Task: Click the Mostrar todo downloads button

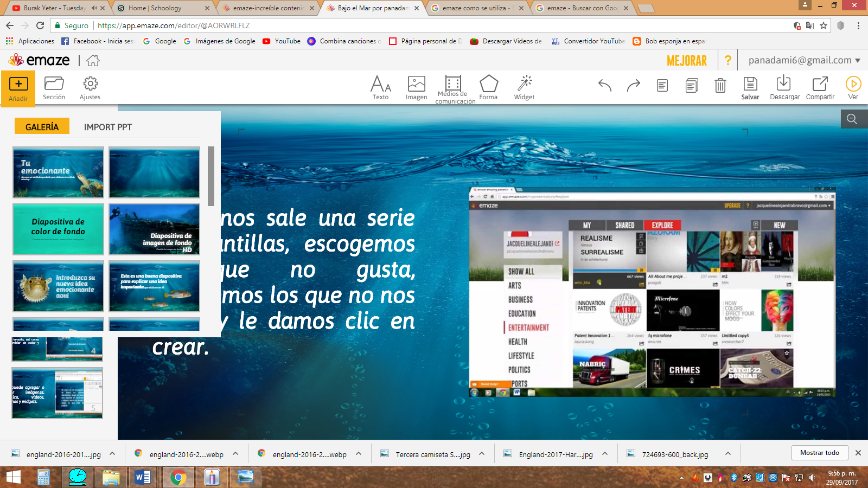Action: [x=819, y=453]
